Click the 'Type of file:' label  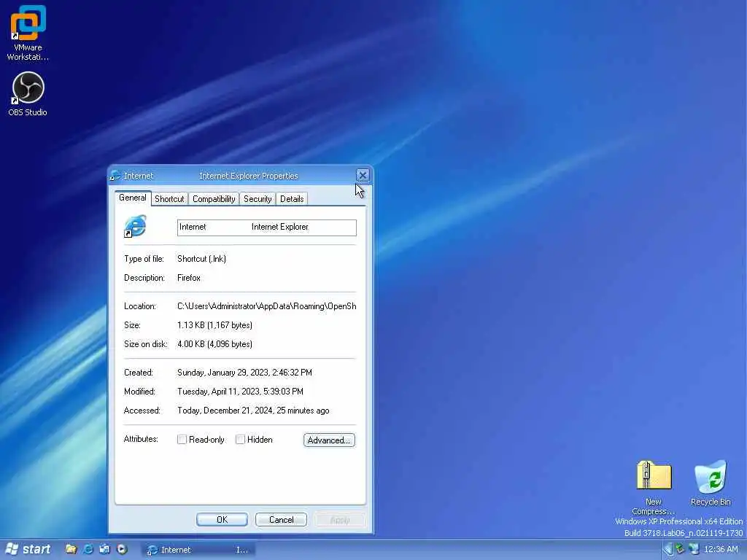[x=144, y=259]
